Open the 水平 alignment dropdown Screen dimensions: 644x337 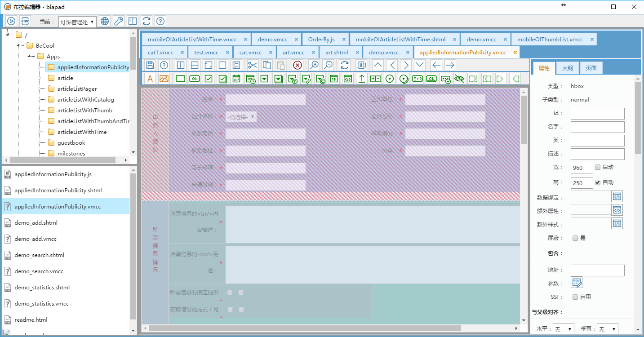tap(564, 329)
